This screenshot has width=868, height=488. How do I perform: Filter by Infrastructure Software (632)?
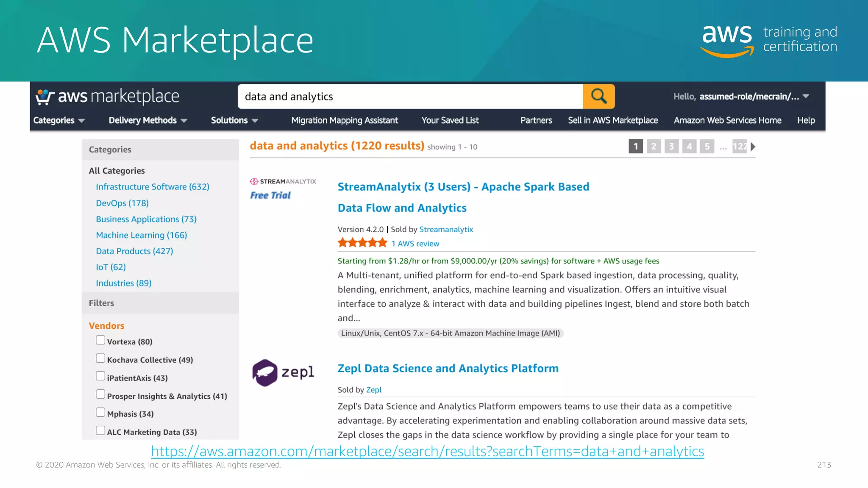click(x=153, y=187)
